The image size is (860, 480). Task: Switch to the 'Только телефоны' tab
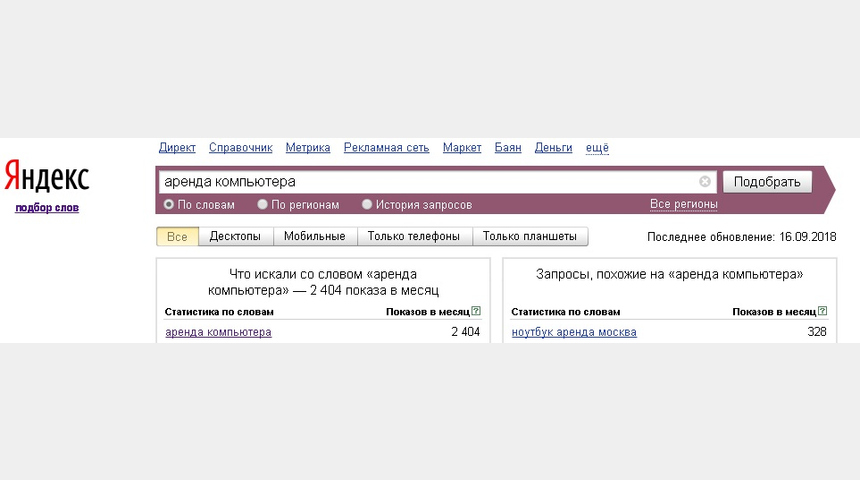click(x=414, y=236)
